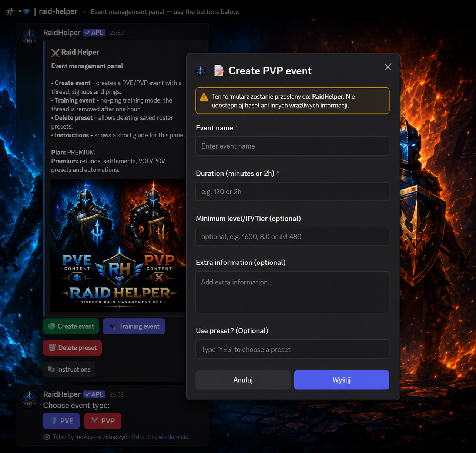476x453 pixels.
Task: Click the 'Create PVP event' dialog title
Action: click(x=270, y=71)
